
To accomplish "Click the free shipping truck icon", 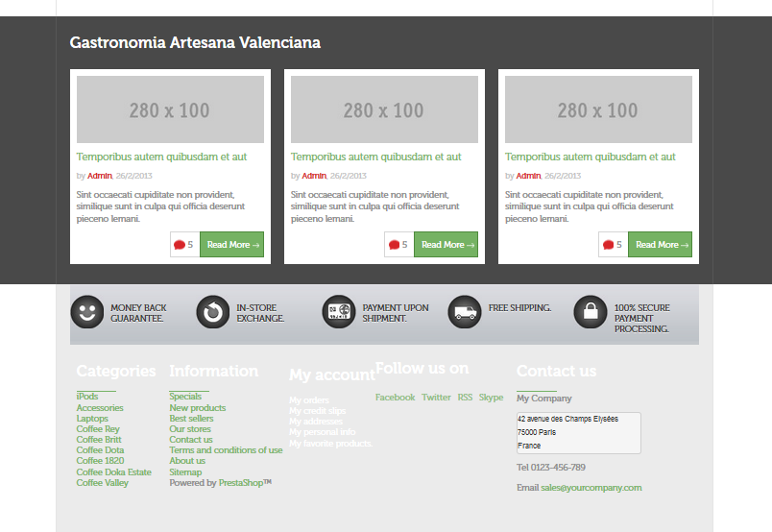I will 465,312.
